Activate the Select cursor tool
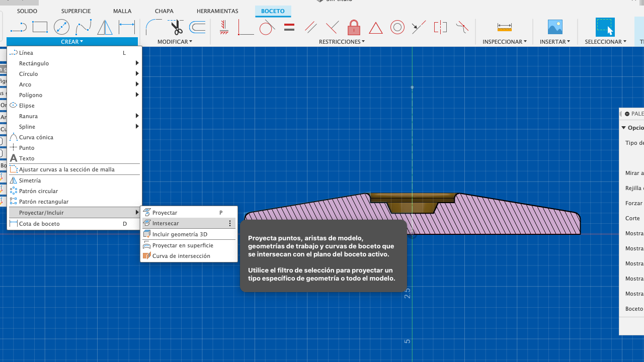This screenshot has height=362, width=644. point(605,27)
